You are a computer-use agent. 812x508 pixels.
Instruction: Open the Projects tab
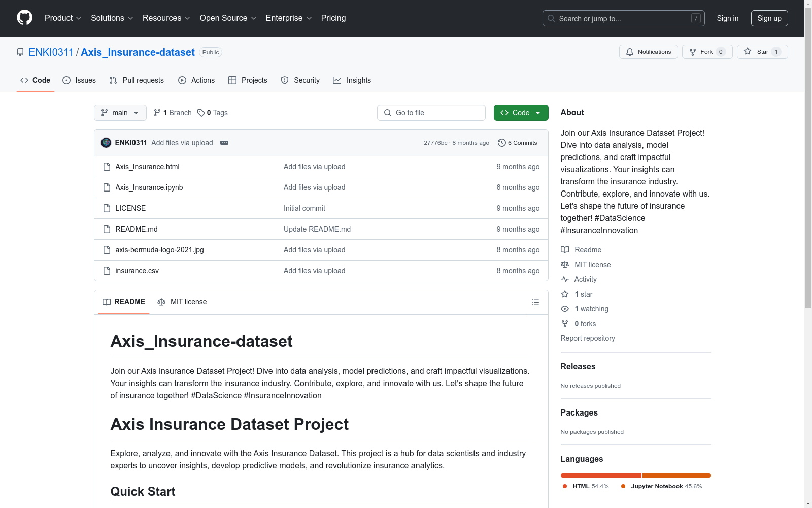tap(248, 80)
